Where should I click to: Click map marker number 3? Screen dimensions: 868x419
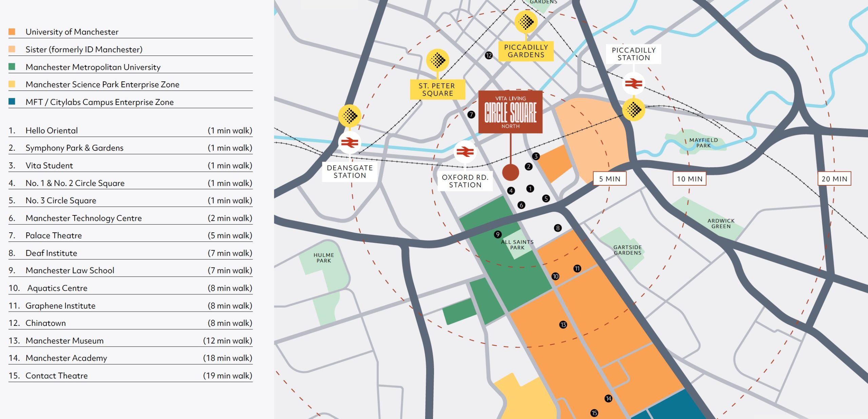(536, 156)
